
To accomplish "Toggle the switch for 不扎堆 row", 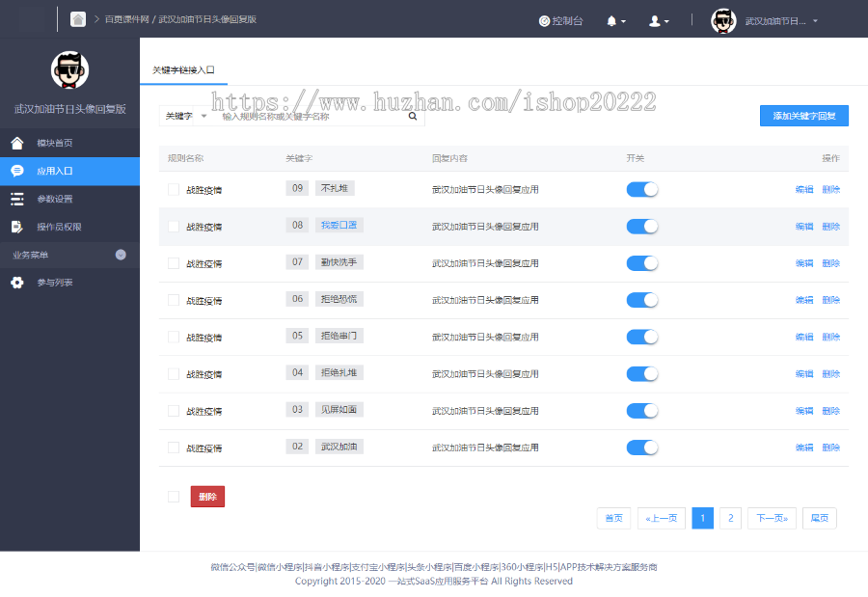I will tap(642, 189).
